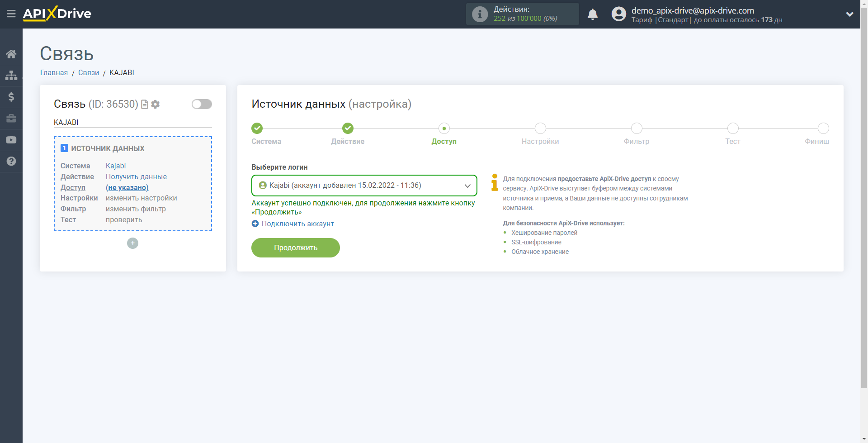
Task: Select the Доступ step
Action: [x=444, y=129]
